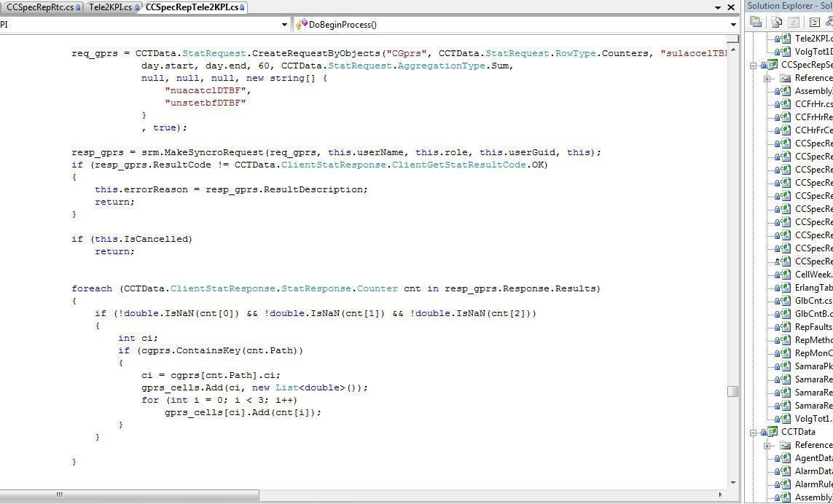Image resolution: width=833 pixels, height=504 pixels.
Task: Select VolgTot1. file under CCSpecRepSe
Action: [x=814, y=419]
